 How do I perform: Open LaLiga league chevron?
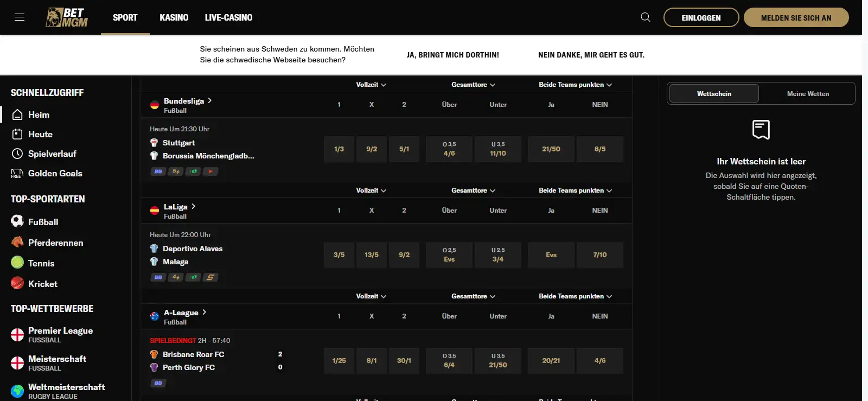(x=193, y=206)
